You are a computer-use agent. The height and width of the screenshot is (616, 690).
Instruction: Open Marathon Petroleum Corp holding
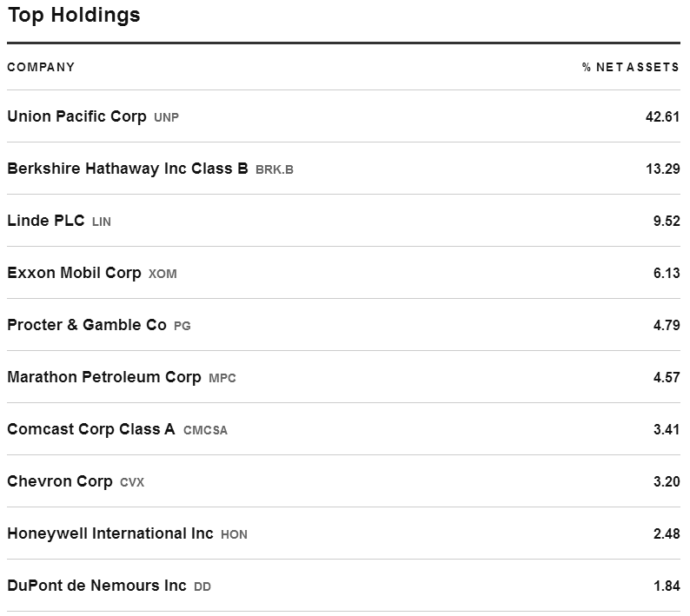click(x=104, y=377)
